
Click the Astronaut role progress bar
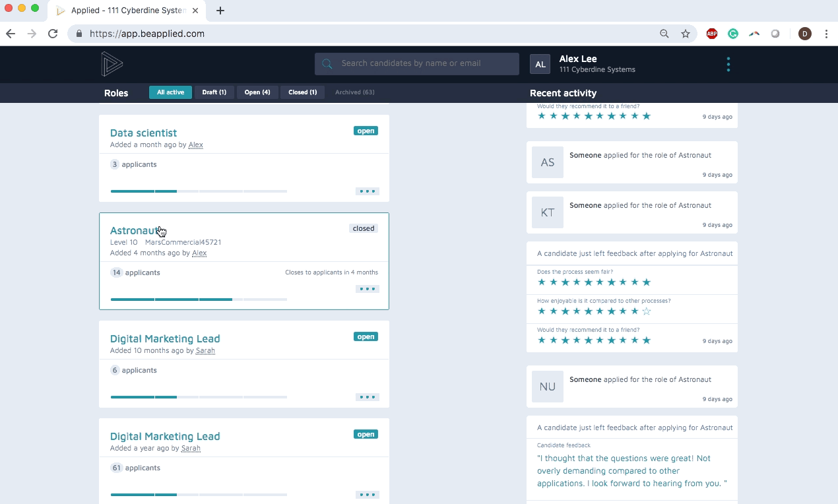pos(199,299)
